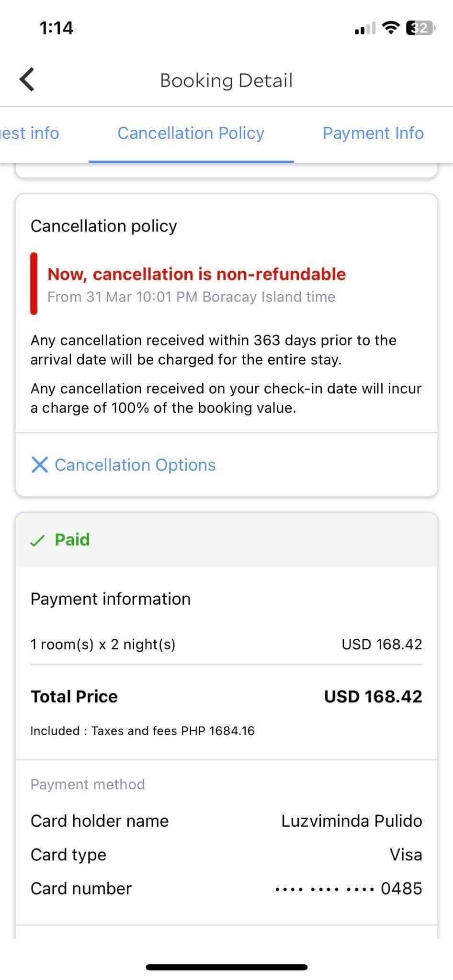
Task: Tap the battery level indicator
Action: [420, 28]
